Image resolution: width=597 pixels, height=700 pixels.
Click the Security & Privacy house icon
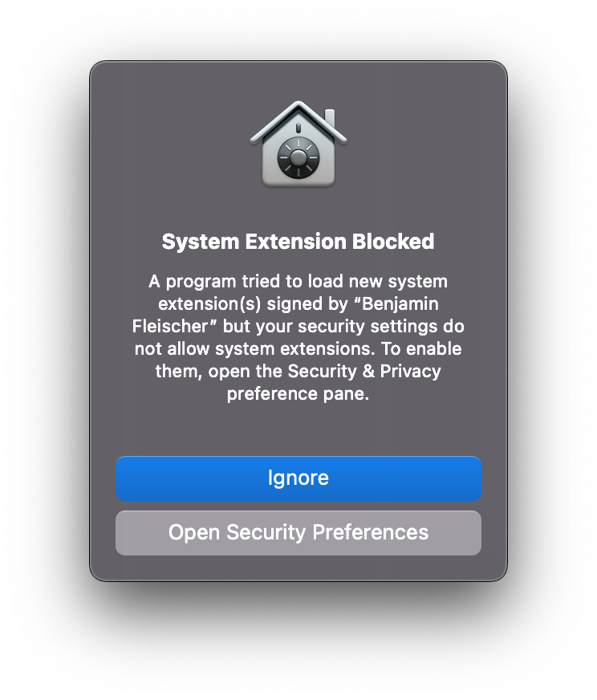click(298, 143)
